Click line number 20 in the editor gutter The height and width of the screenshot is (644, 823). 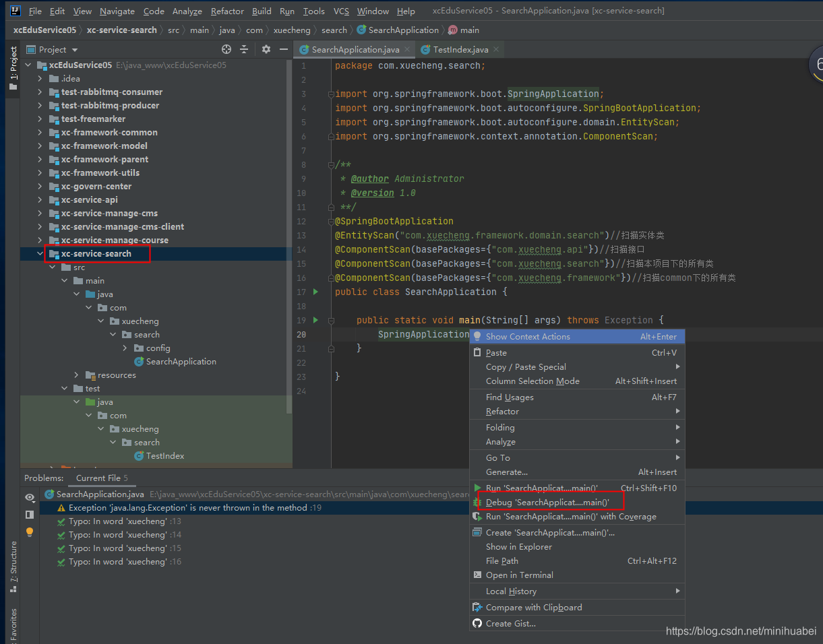click(301, 334)
